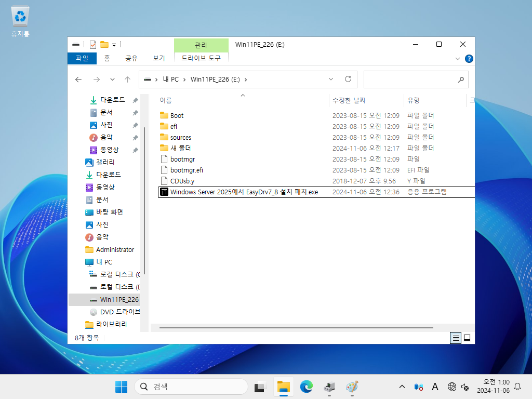Image resolution: width=532 pixels, height=399 pixels.
Task: Go up one folder level
Action: tap(128, 79)
